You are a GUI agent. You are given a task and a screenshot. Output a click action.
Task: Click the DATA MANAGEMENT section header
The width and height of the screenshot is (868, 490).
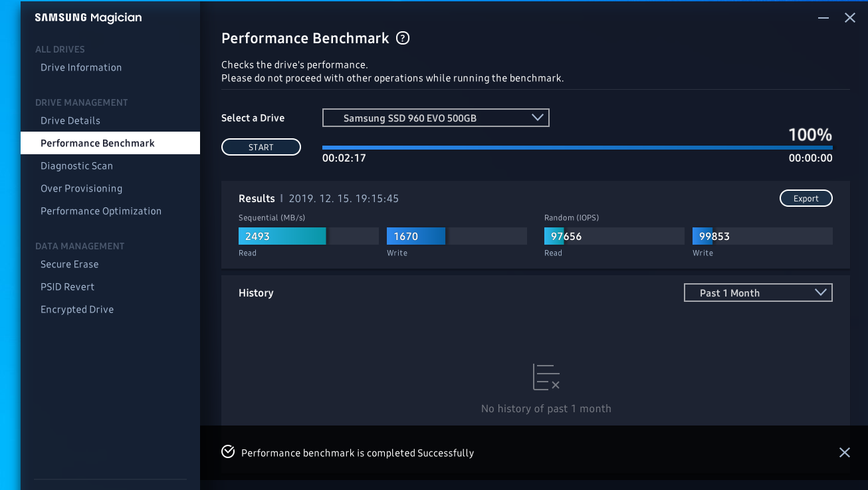[80, 246]
